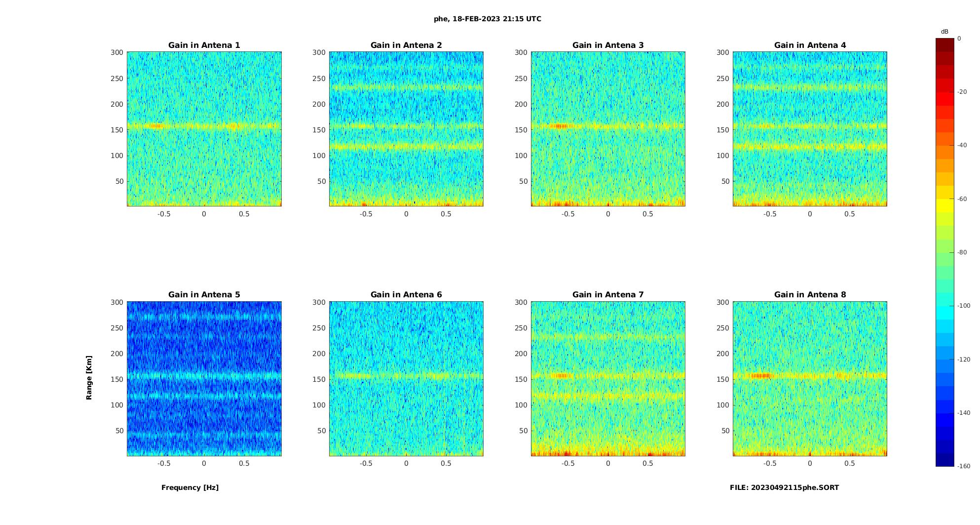Click the Gain in Antena 4 spectrogram
Image resolution: width=980 pixels, height=525 pixels.
click(810, 129)
